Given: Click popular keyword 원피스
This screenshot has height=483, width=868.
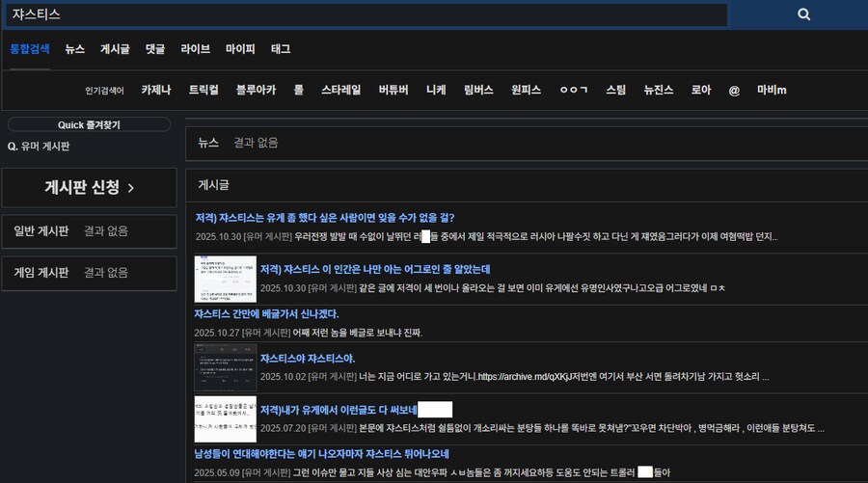Looking at the screenshot, I should point(526,90).
